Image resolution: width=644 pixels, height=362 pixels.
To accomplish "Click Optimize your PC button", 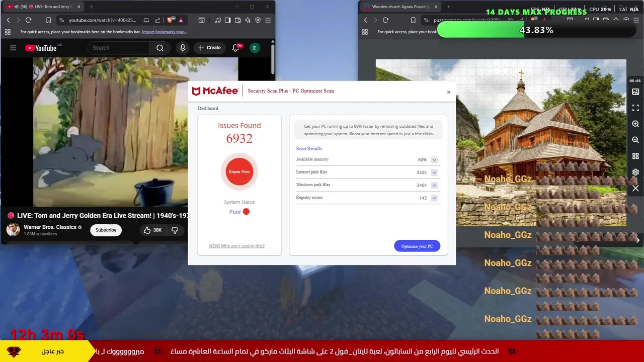I will (x=417, y=246).
